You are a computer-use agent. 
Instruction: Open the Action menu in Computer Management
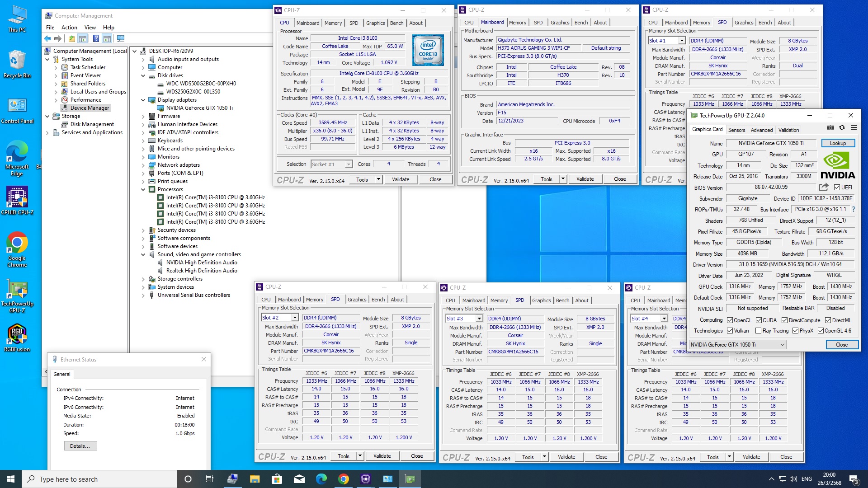69,28
